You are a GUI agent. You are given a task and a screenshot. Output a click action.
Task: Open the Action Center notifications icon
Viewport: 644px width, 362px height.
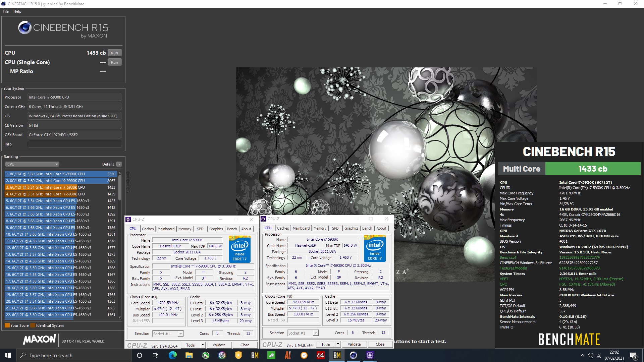[633, 355]
